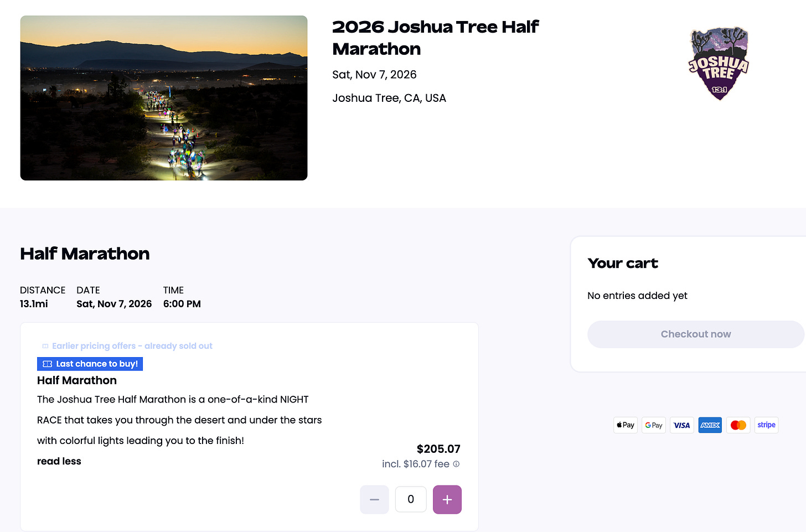Screen dimensions: 806x532
Task: Click the Last chance to buy badge
Action: point(90,364)
